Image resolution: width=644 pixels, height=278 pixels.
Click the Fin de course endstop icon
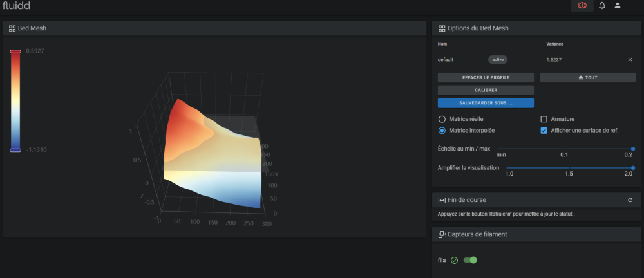click(442, 200)
